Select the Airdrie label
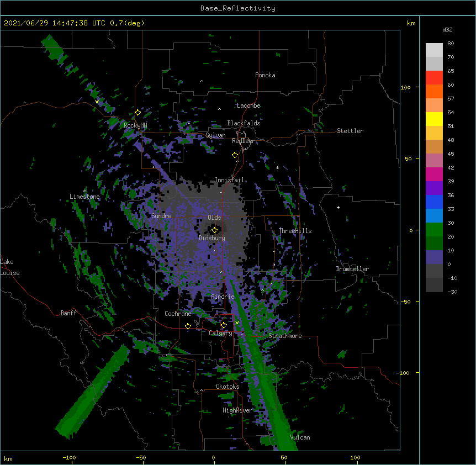Screen dimensions: 476x465 pyautogui.click(x=223, y=297)
